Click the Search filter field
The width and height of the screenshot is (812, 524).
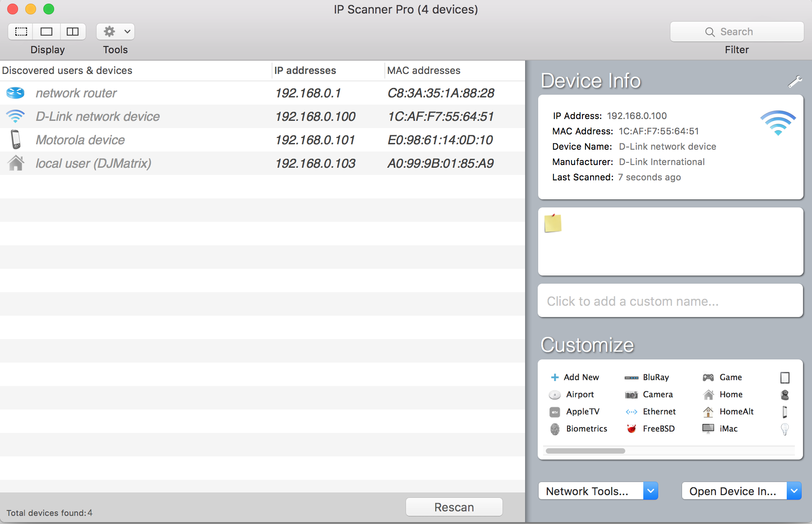tap(737, 32)
